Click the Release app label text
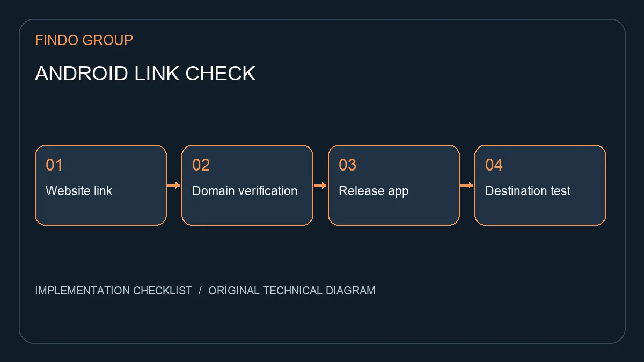 (374, 191)
